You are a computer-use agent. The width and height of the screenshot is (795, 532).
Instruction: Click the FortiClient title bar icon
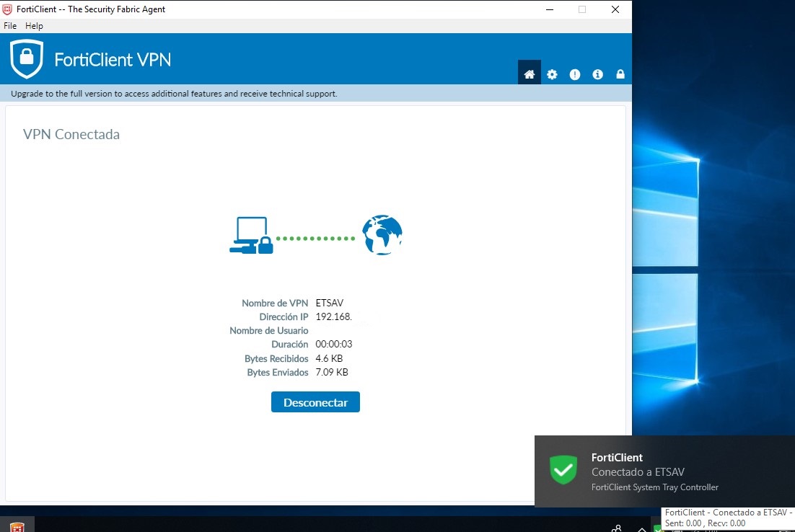click(x=8, y=9)
